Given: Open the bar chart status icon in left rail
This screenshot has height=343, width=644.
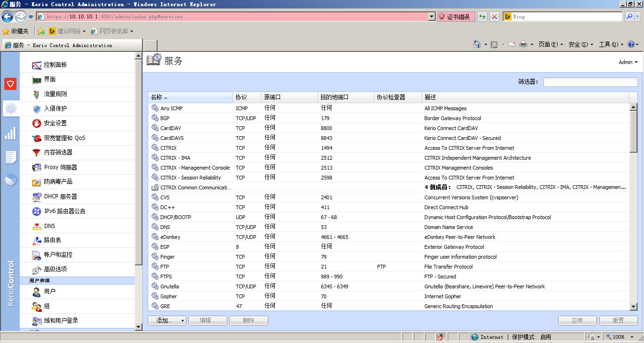Looking at the screenshot, I should coord(10,133).
